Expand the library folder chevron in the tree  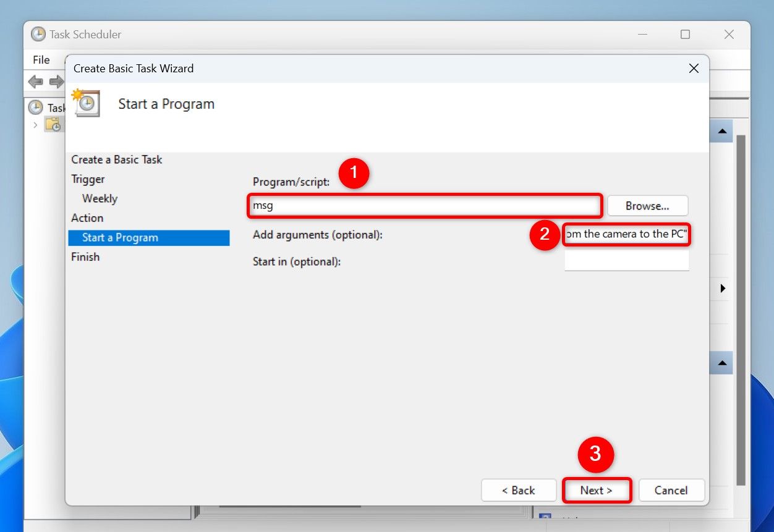35,125
